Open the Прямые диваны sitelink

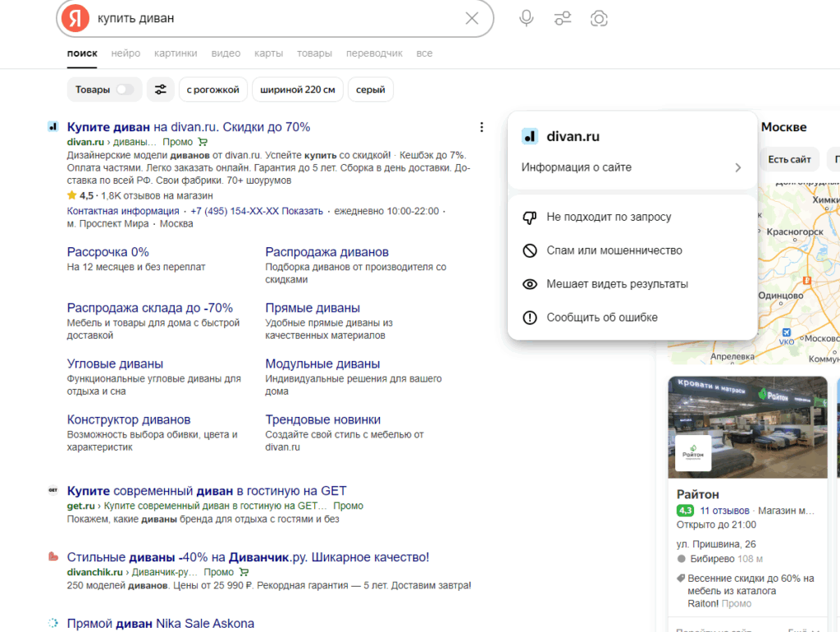pyautogui.click(x=313, y=308)
